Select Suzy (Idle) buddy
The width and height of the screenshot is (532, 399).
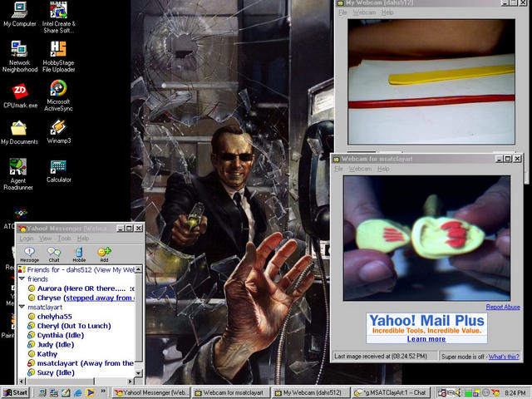52,372
